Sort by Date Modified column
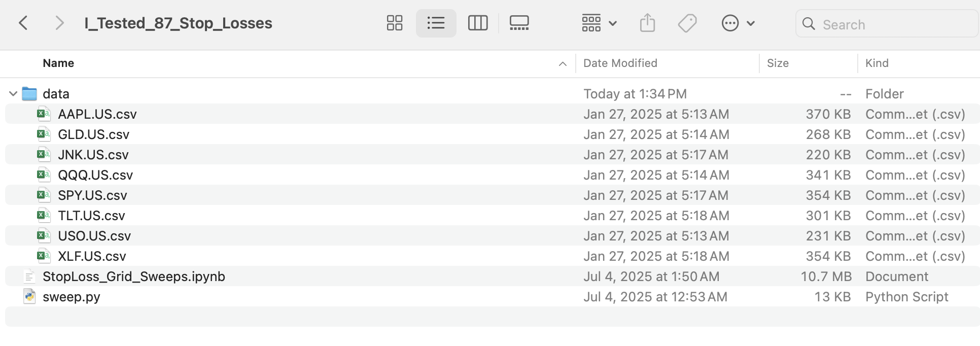The height and width of the screenshot is (346, 980). (620, 63)
